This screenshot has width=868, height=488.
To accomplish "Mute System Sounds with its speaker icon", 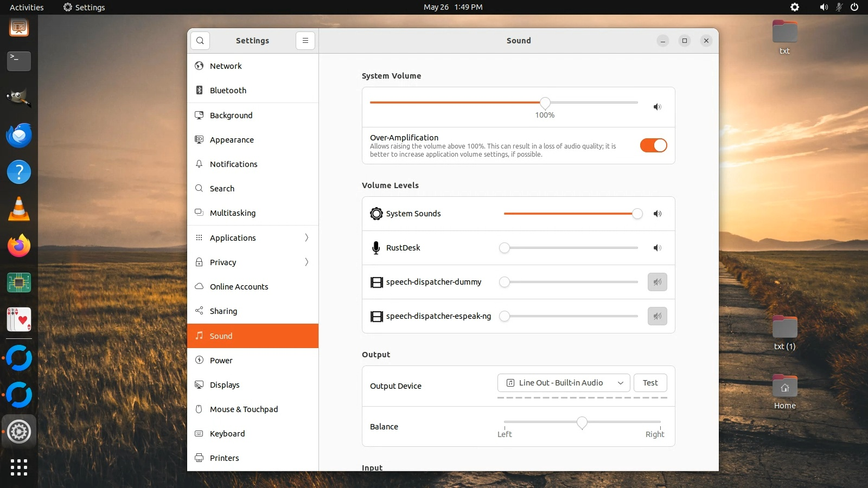I will (657, 214).
